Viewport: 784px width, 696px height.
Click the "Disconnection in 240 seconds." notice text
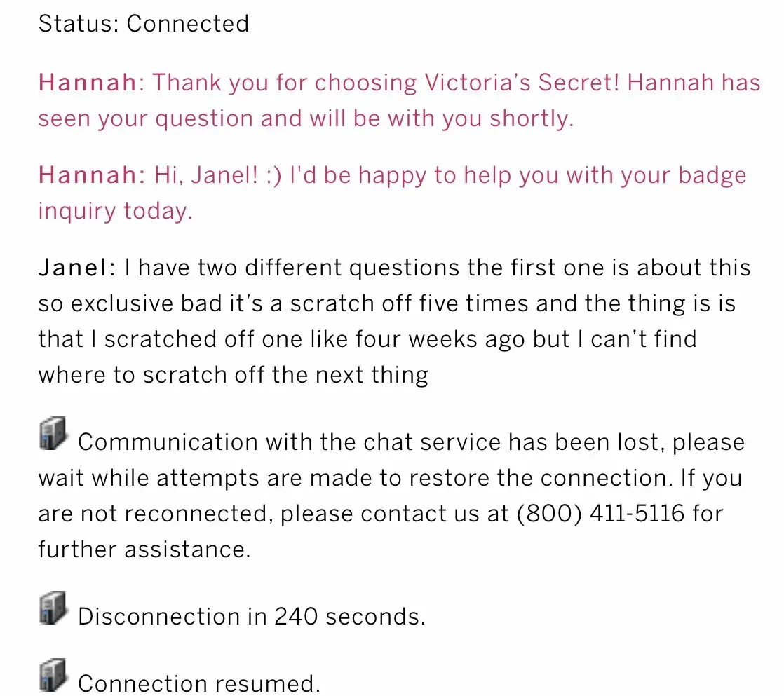coord(252,617)
